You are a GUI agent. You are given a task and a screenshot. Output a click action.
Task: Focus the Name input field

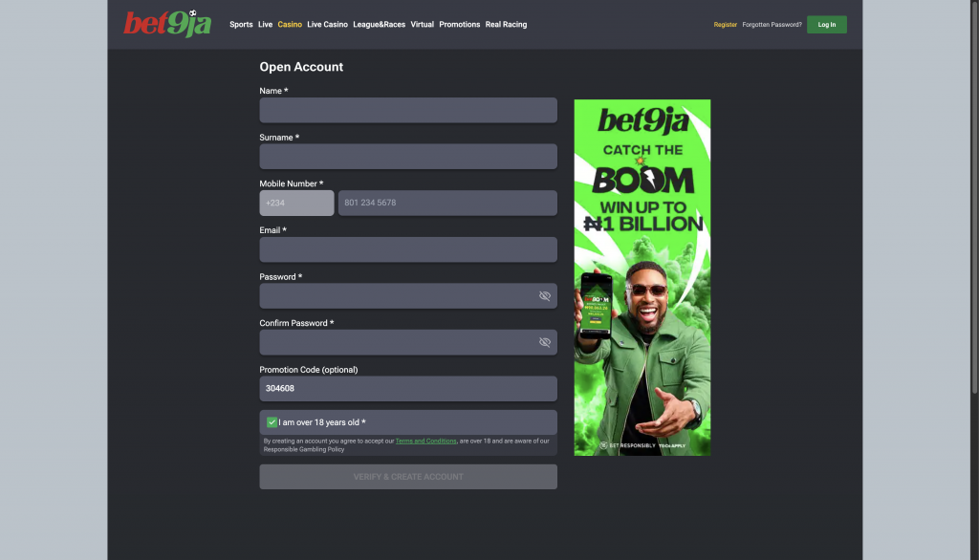[x=408, y=110]
